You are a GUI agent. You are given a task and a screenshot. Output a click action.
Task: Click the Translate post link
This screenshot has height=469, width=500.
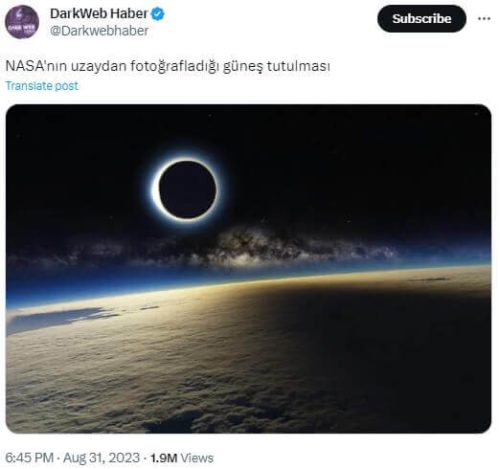click(x=42, y=86)
